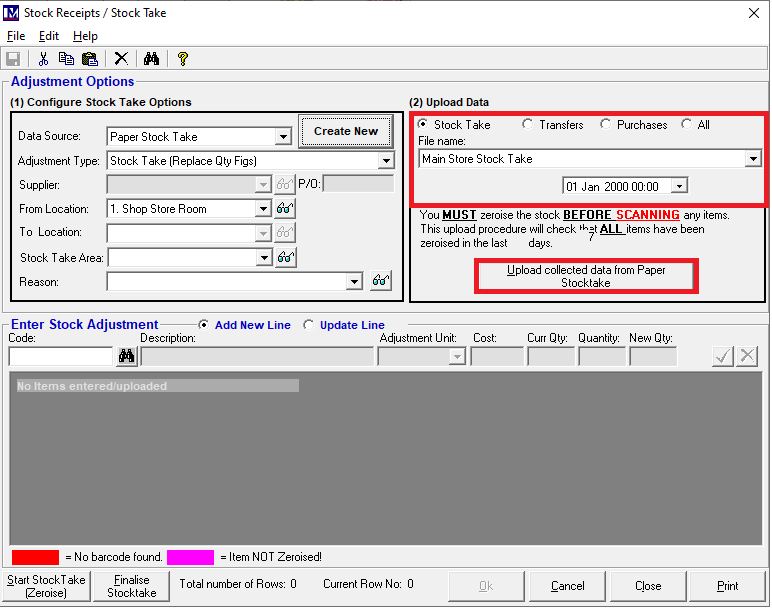
Task: Click the Paste clipboard icon
Action: point(90,59)
